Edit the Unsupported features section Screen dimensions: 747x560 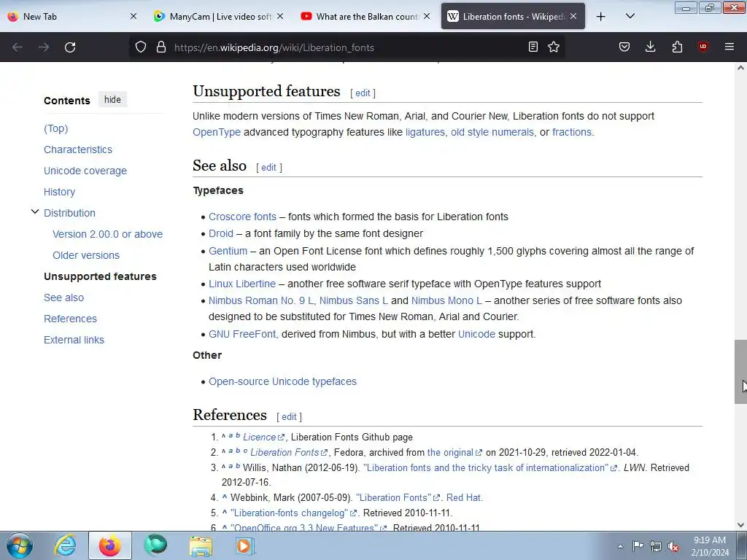363,93
